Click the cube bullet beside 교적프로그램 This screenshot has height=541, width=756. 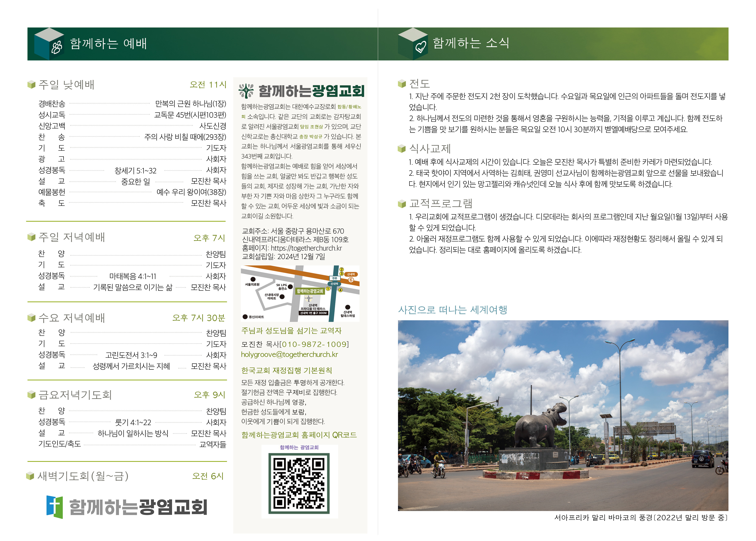pos(402,203)
